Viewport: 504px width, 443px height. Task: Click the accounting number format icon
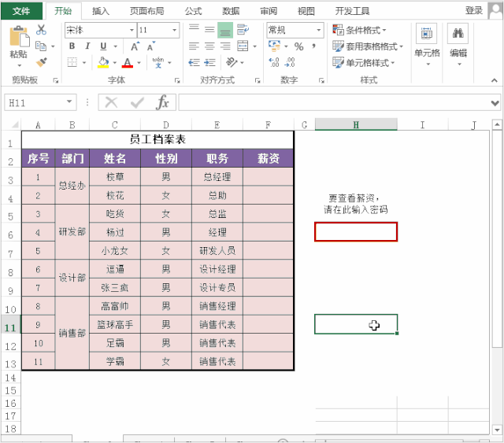(x=274, y=46)
